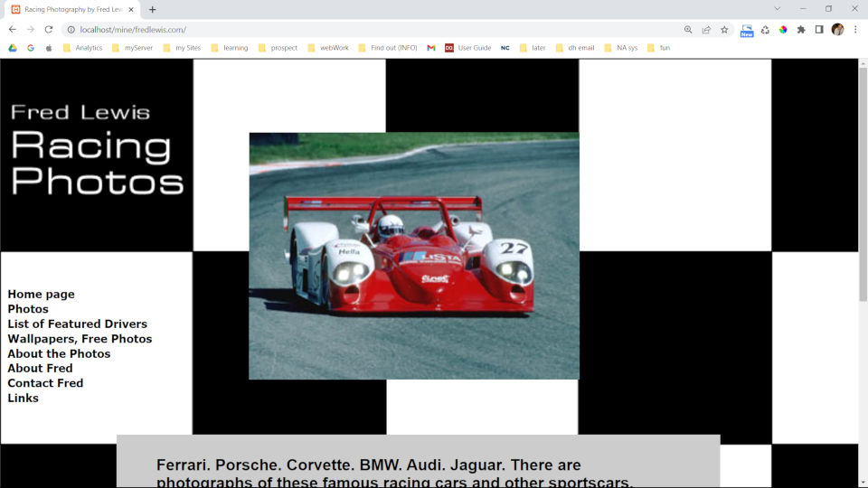
Task: Expand the my Sites bookmarks folder
Action: [182, 48]
